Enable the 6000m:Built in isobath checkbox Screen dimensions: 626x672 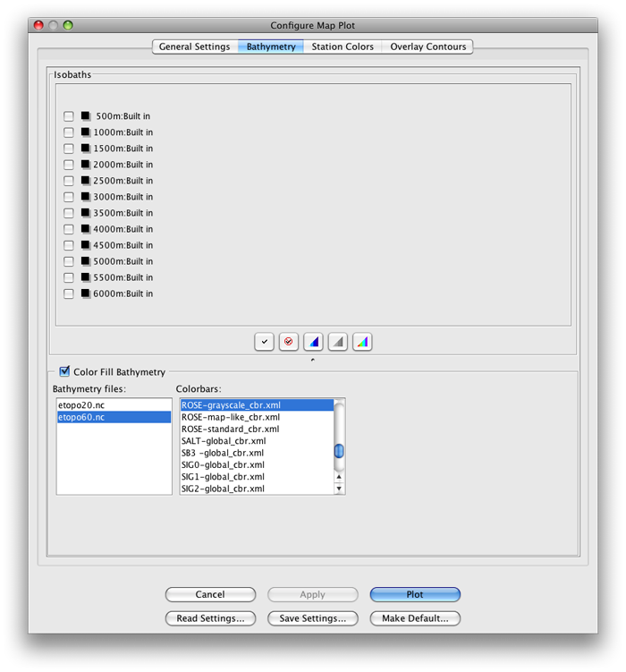69,293
